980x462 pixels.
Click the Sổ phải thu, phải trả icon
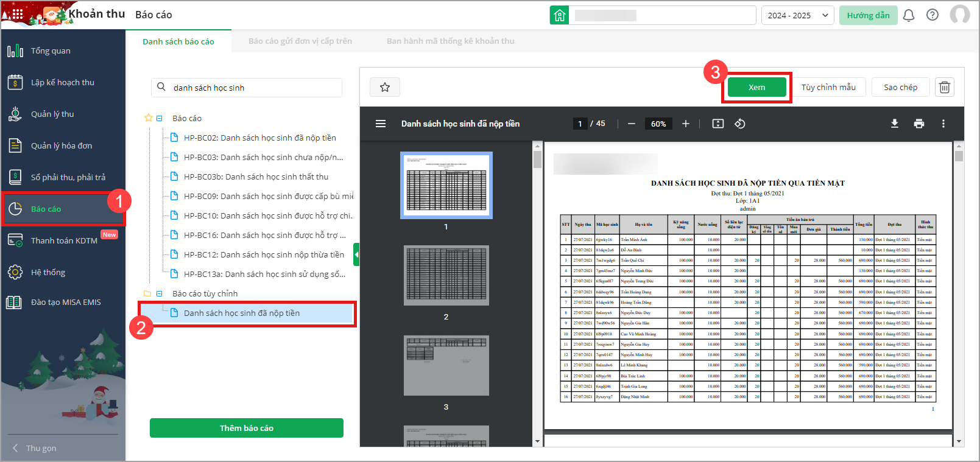click(15, 177)
